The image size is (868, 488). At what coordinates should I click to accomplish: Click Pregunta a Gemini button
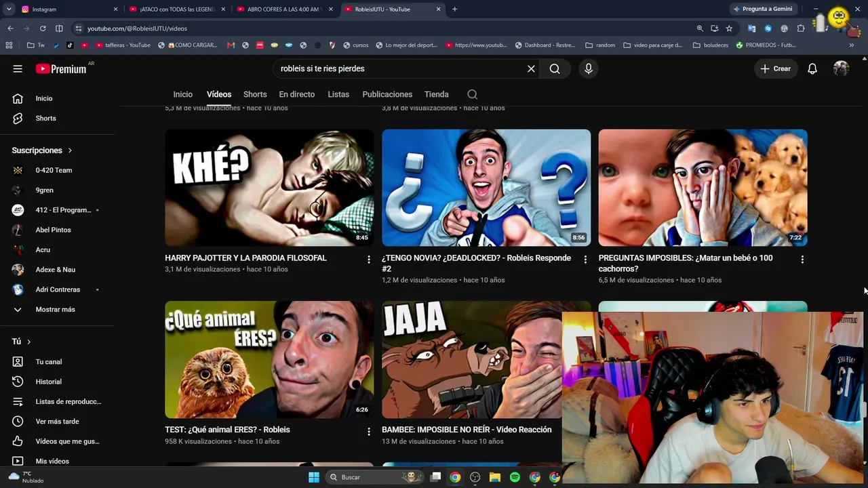coord(763,9)
